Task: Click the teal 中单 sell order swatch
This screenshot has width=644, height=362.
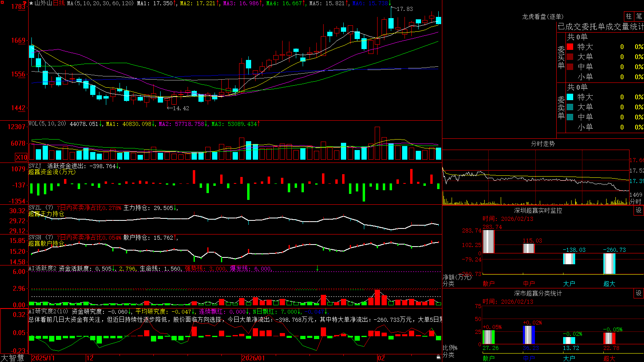Action: pos(570,117)
